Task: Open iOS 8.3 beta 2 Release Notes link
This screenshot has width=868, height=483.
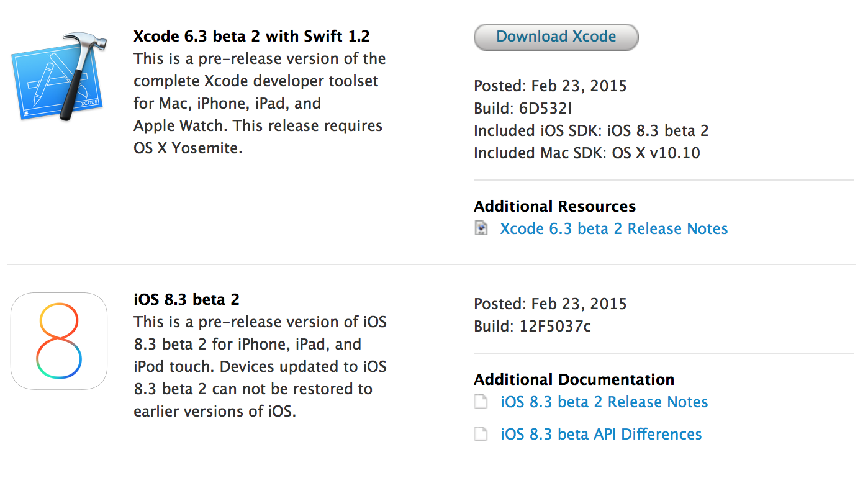Action: [x=604, y=402]
